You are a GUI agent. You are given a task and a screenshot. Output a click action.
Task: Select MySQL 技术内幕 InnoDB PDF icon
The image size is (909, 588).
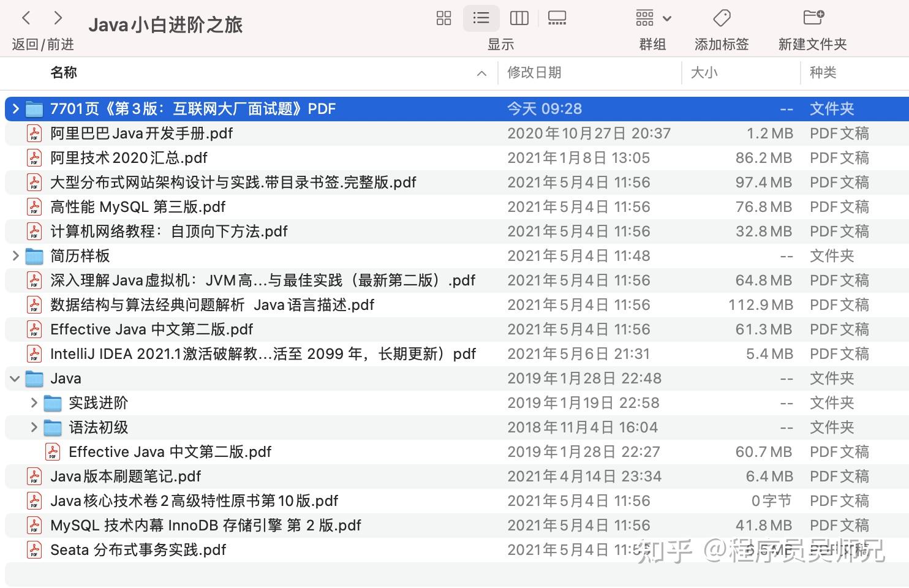click(x=34, y=526)
